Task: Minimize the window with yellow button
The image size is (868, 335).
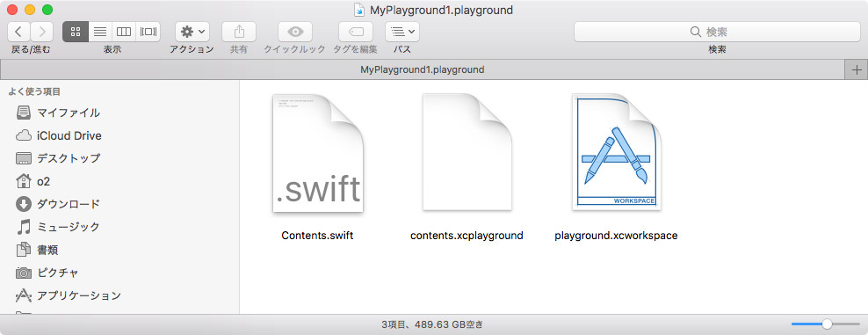Action: 30,10
